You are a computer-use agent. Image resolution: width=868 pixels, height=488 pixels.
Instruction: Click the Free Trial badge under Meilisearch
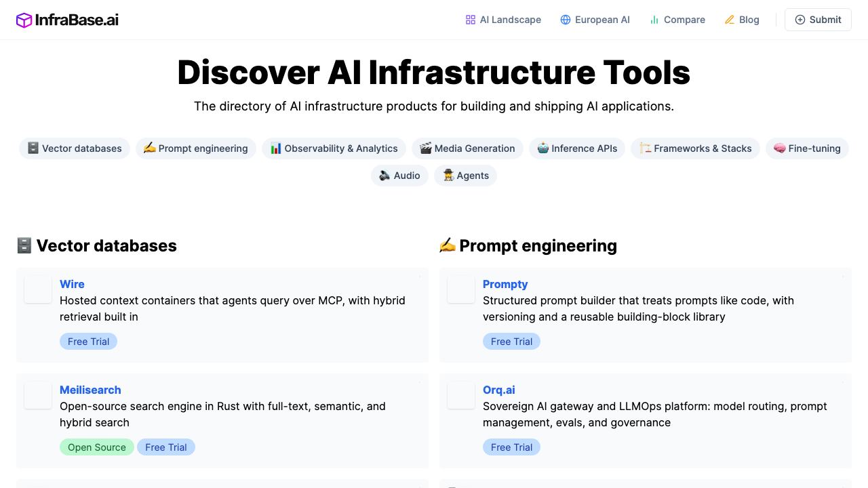point(166,447)
